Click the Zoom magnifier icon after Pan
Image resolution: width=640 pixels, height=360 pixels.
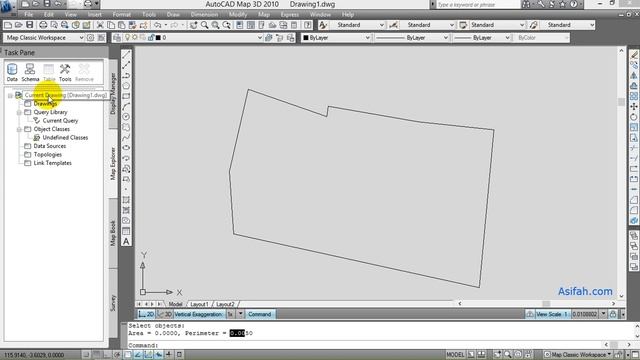point(204,25)
